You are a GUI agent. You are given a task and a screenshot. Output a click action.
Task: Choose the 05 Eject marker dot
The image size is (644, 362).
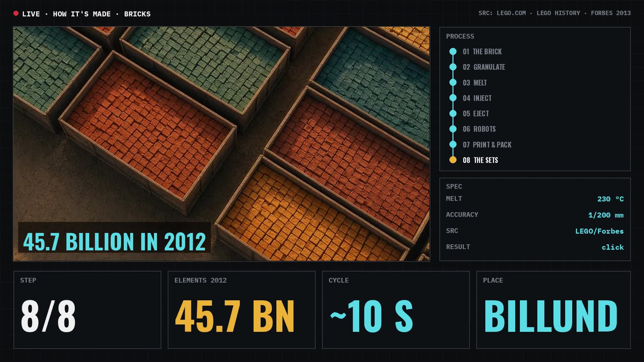(x=453, y=113)
